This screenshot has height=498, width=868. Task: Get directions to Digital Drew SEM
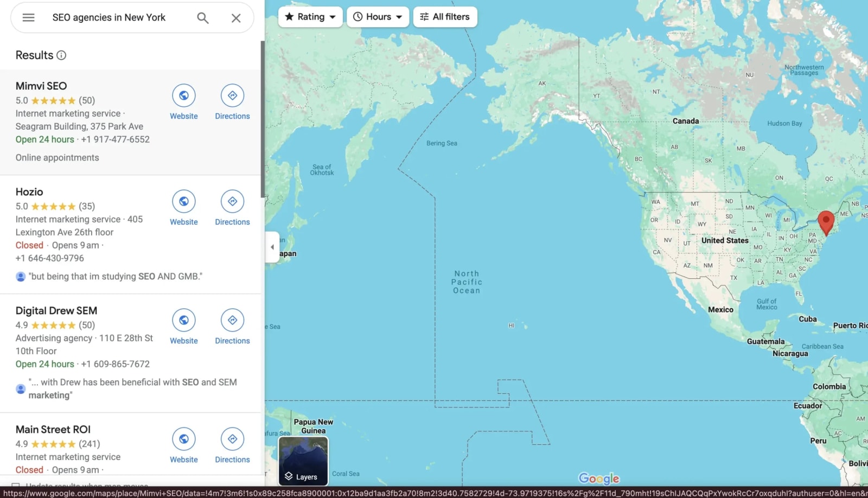coord(232,320)
